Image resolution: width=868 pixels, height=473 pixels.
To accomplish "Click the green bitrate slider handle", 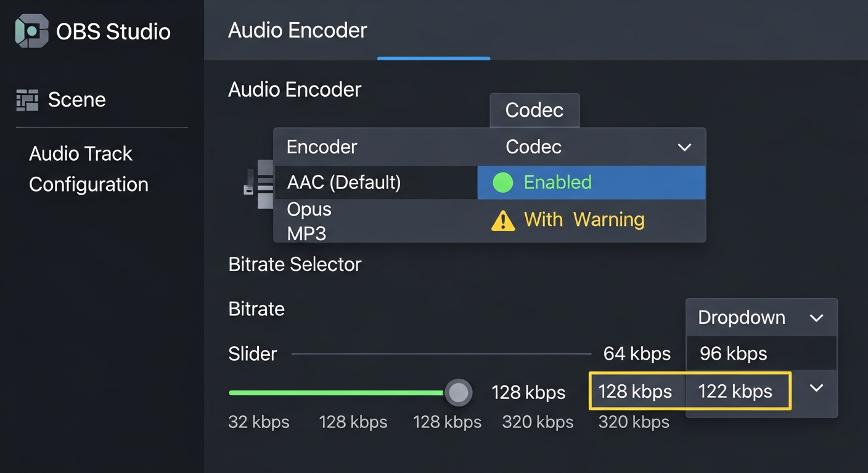I will 459,392.
